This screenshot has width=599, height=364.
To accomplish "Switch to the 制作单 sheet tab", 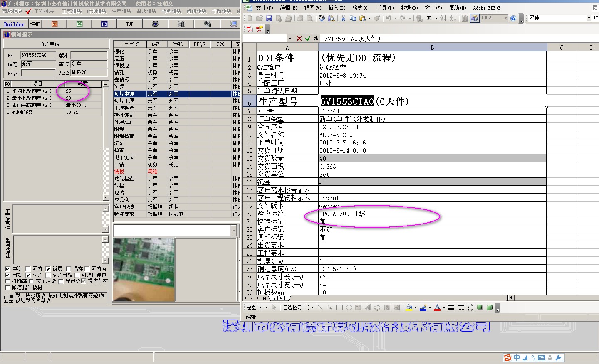I will (279, 298).
